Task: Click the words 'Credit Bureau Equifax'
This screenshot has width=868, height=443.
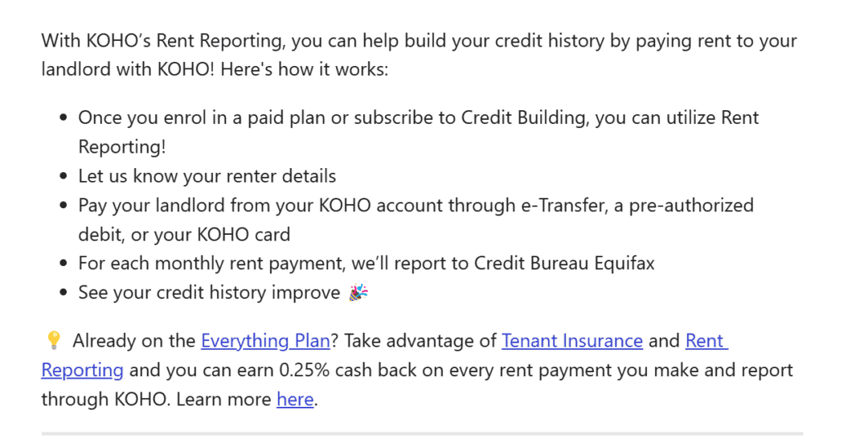Action: pyautogui.click(x=564, y=263)
